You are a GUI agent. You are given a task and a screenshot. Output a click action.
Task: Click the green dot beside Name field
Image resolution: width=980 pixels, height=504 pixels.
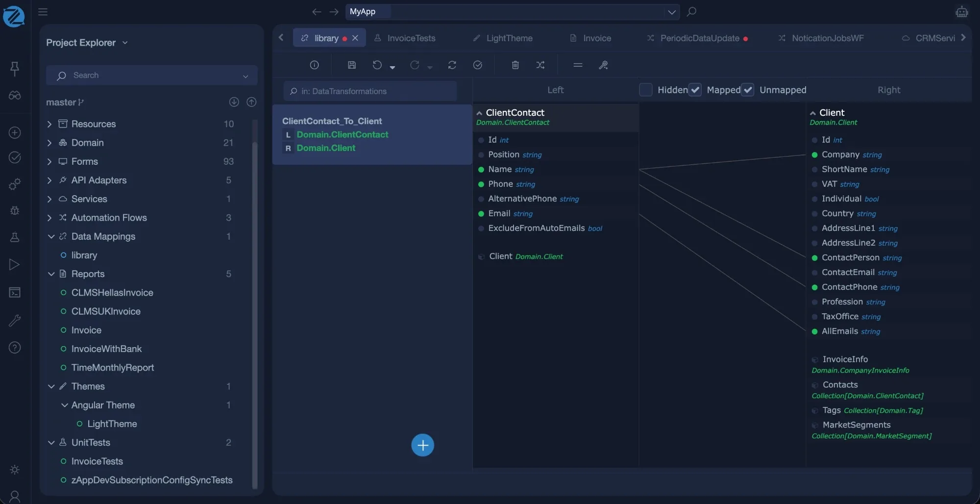click(481, 170)
